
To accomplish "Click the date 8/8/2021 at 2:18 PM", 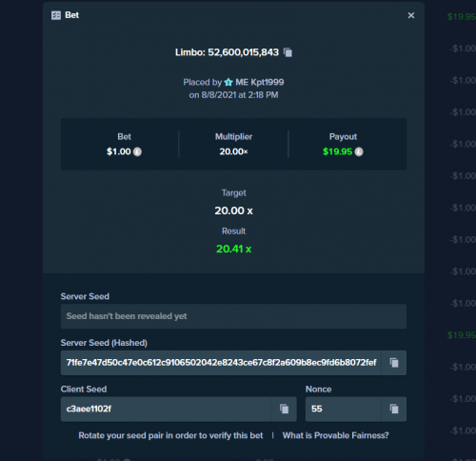I will (x=240, y=95).
